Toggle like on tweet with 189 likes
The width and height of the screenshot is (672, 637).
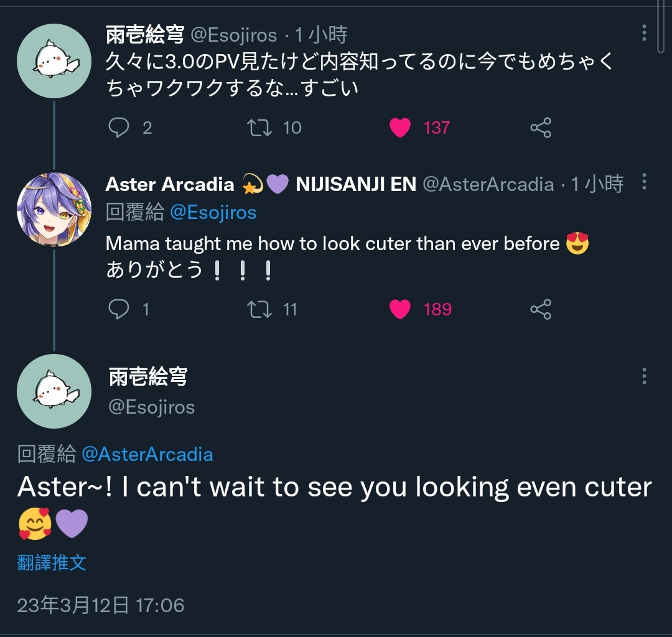point(400,309)
